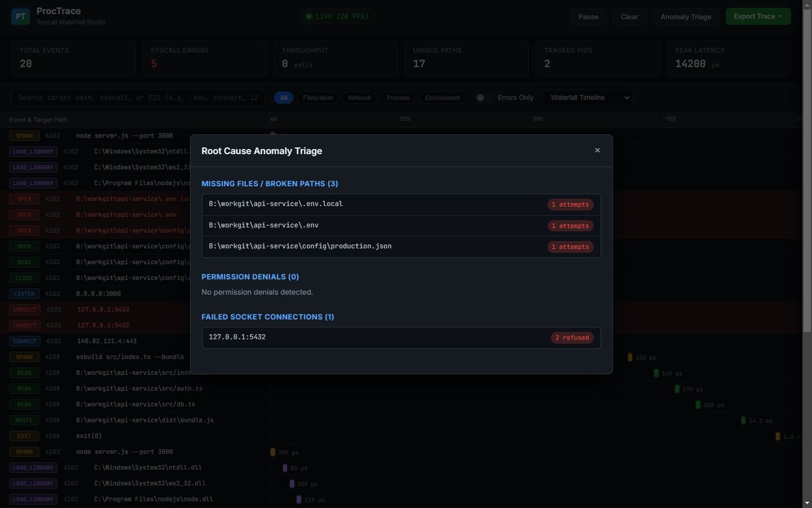Click Missing Files / Broken Paths heading

point(270,183)
